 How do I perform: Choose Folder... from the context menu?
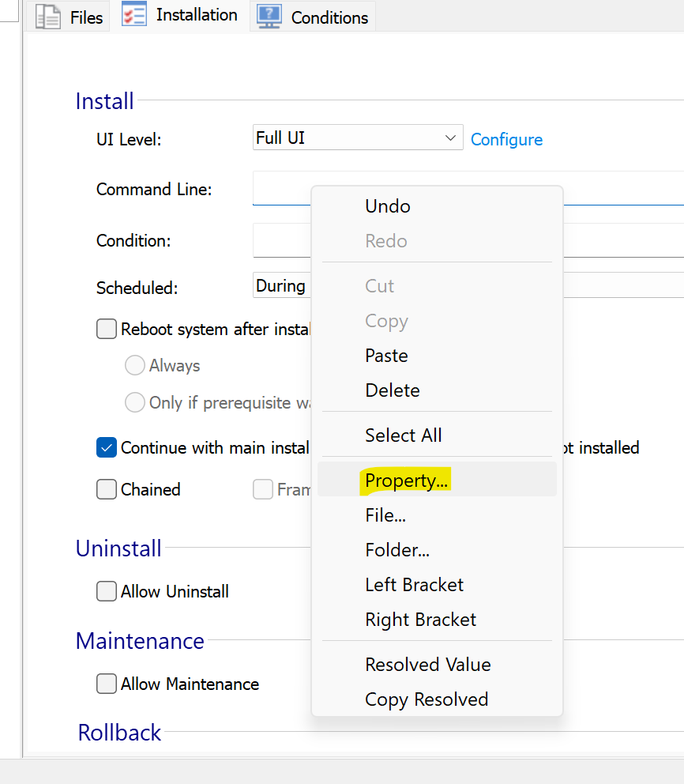click(x=397, y=550)
